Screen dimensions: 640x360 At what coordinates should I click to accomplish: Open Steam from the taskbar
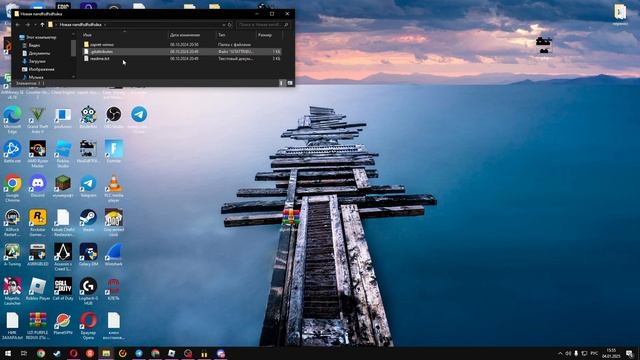(57, 353)
